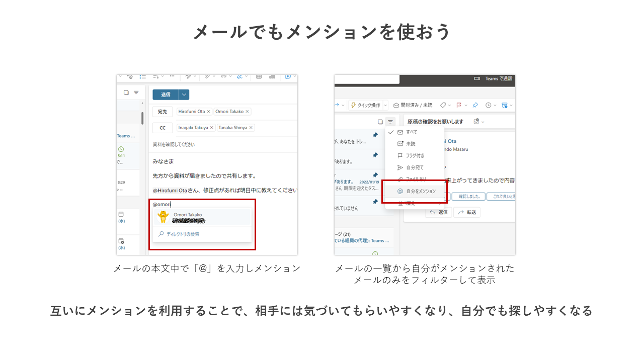Viewport: 644px width, 362px height.
Task: Open the dropdown beside the red flag
Action: click(x=465, y=105)
